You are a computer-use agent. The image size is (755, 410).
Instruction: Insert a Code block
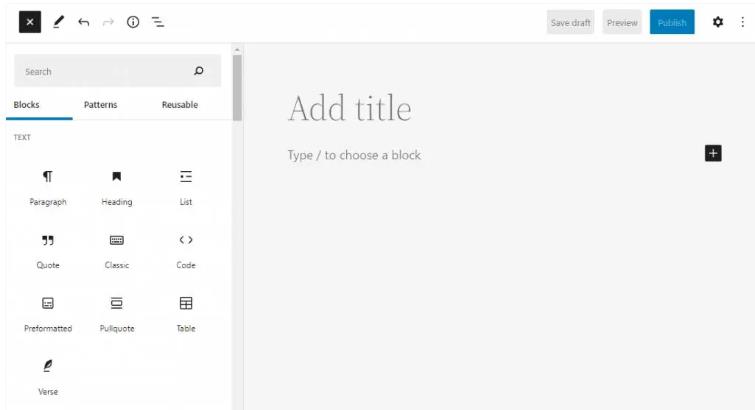pos(186,249)
